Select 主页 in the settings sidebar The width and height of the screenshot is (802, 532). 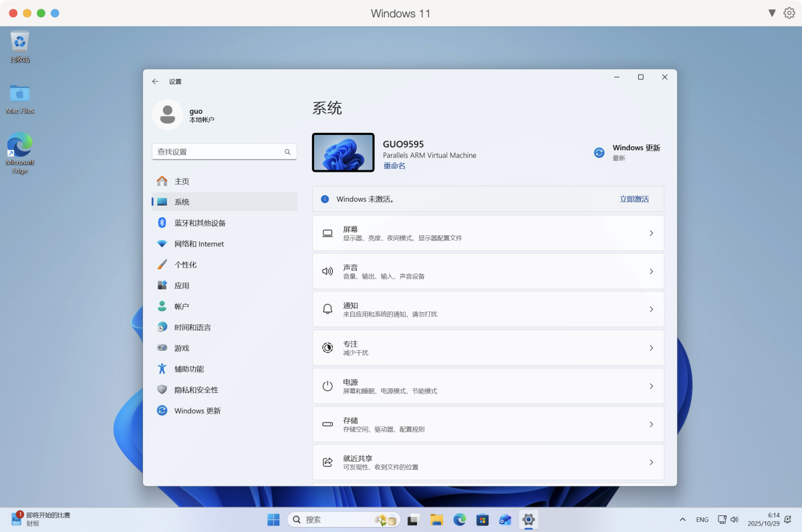pyautogui.click(x=182, y=181)
